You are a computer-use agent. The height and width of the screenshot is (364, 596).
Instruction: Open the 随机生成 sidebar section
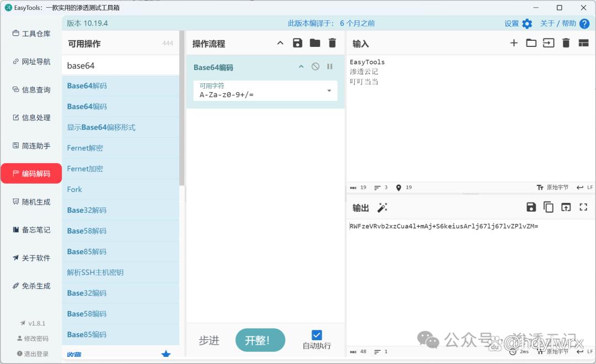(31, 202)
